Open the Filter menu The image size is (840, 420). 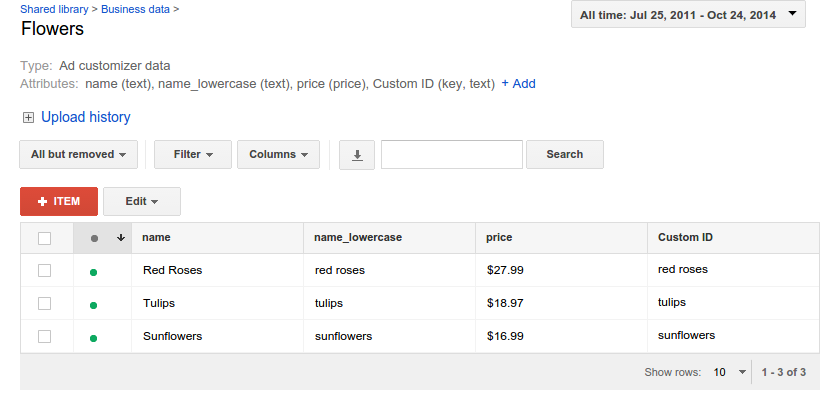(x=193, y=155)
